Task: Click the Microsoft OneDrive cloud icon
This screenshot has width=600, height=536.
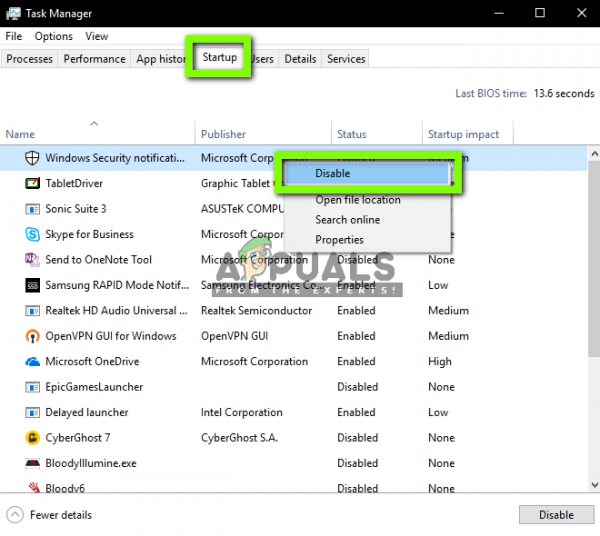Action: click(x=32, y=361)
